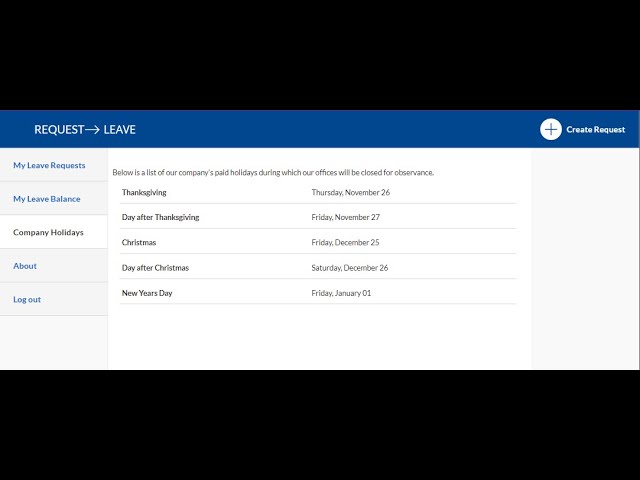The image size is (640, 480).
Task: Click the plus circle Create Request icon
Action: click(551, 129)
